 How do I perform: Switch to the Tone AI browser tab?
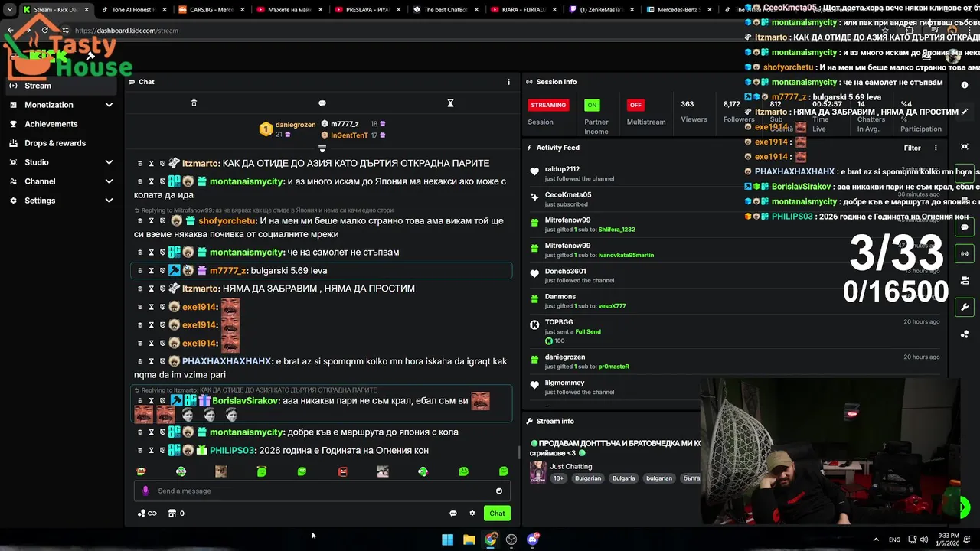(x=132, y=10)
